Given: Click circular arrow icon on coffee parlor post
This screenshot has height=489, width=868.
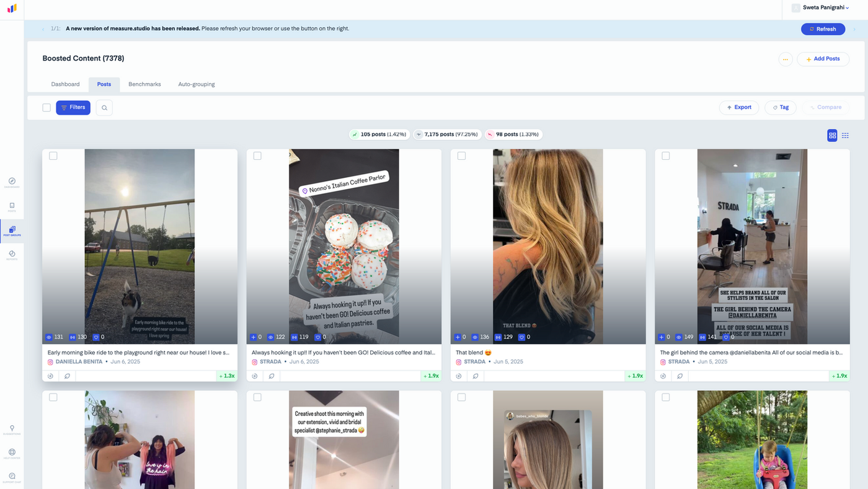Looking at the screenshot, I should [x=255, y=376].
